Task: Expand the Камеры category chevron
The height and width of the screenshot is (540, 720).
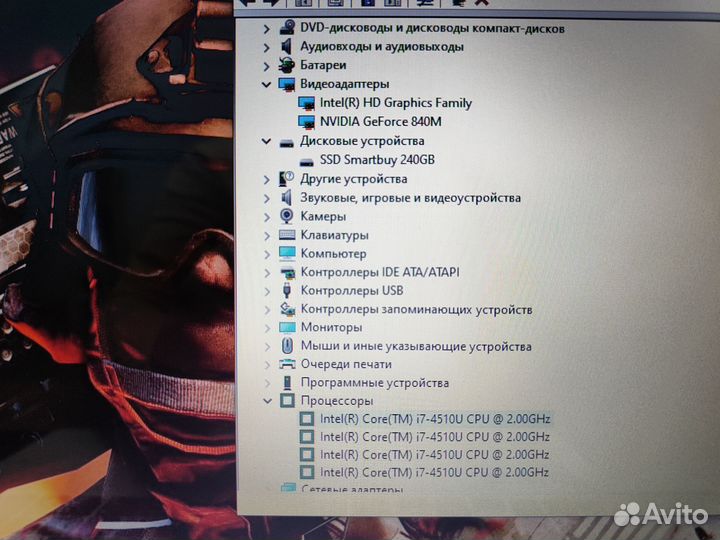Action: coord(267,217)
